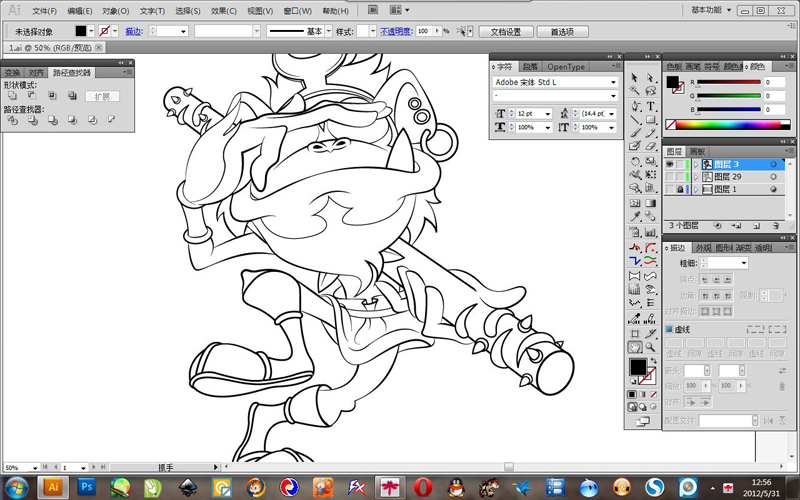
Task: Swap fill and stroke colors arrow
Action: tap(653, 361)
